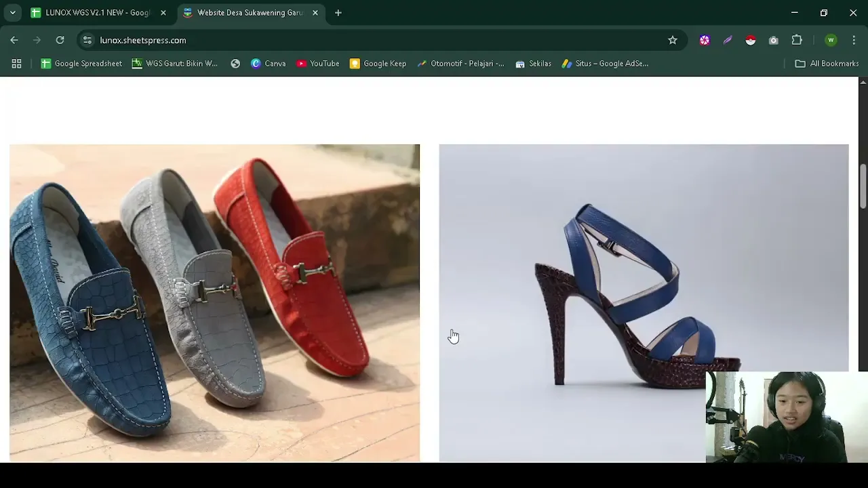This screenshot has width=868, height=488.
Task: Close the LUNOX WGS V2.1 tab
Action: coord(163,13)
